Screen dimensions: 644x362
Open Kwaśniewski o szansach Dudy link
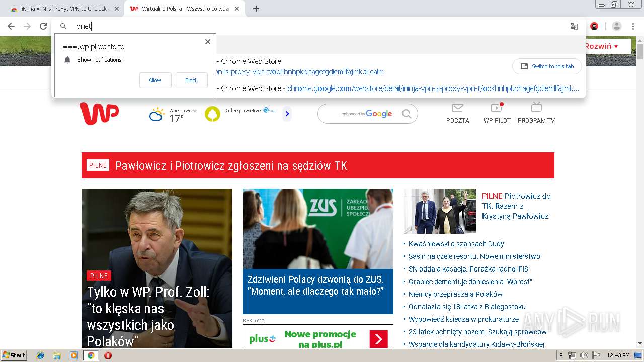click(x=456, y=244)
